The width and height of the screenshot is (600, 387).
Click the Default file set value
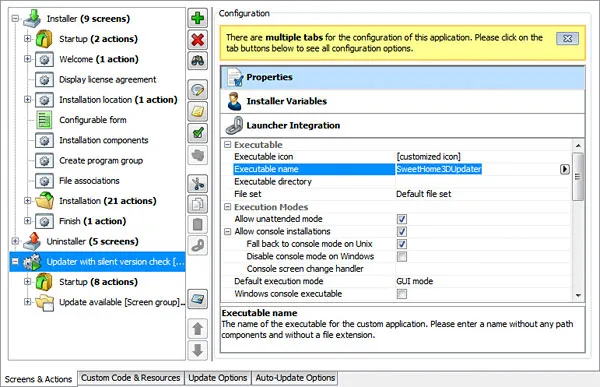[x=424, y=194]
